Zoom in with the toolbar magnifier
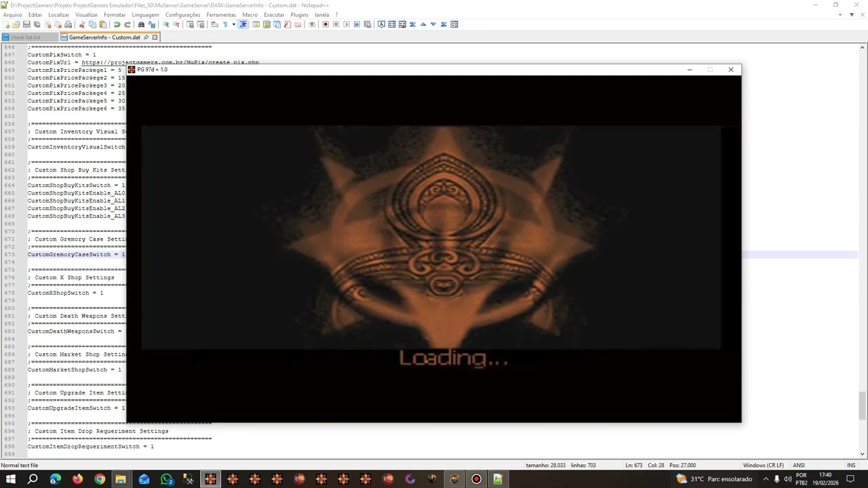Image resolution: width=868 pixels, height=488 pixels. coord(165,24)
